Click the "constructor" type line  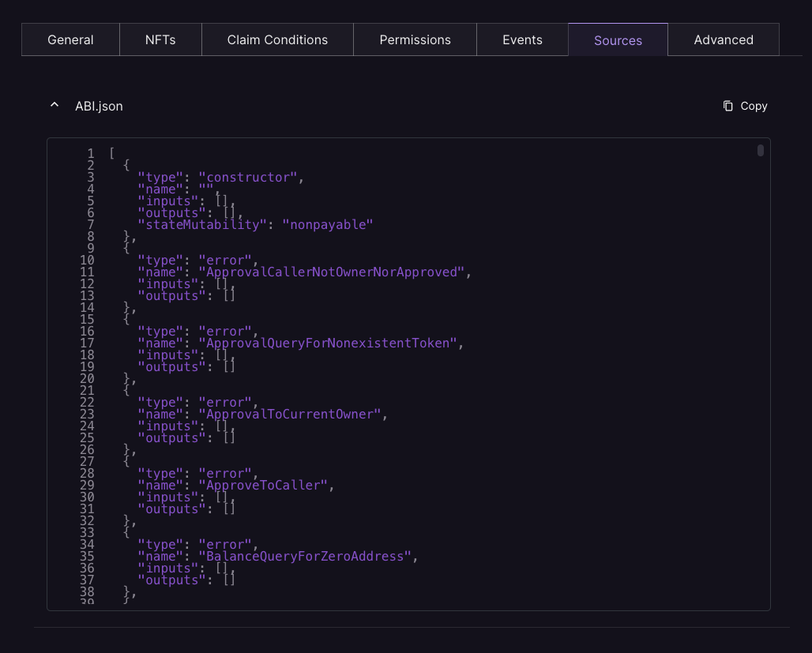click(220, 177)
